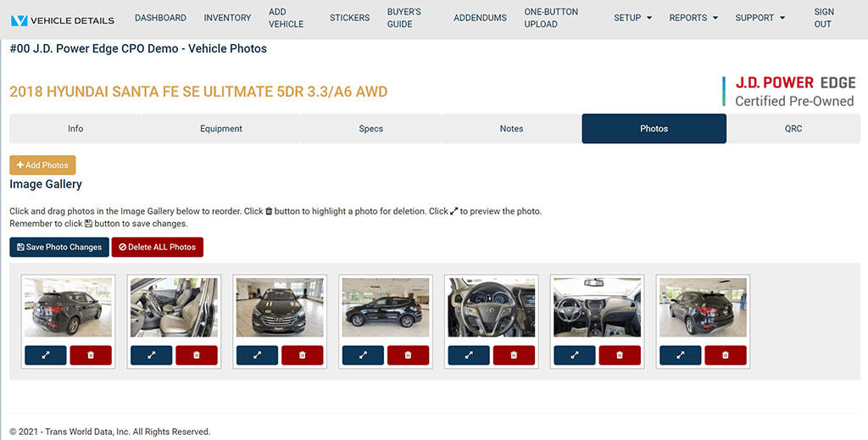Click the Image Gallery heading

[46, 184]
